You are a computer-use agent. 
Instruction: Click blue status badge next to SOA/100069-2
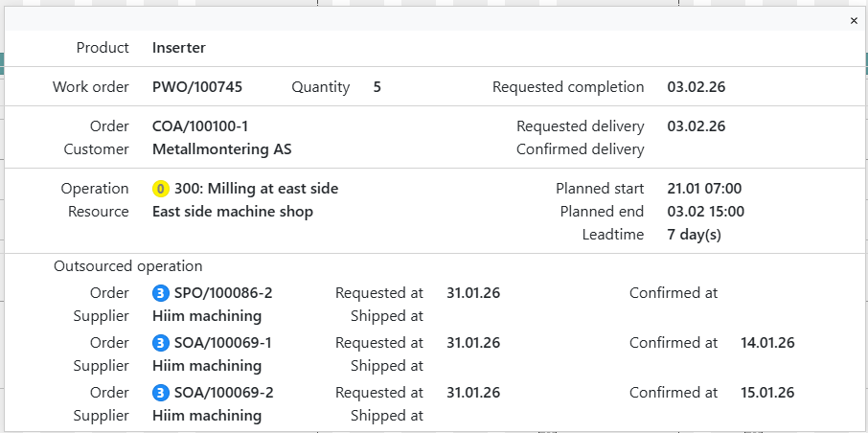(x=160, y=393)
